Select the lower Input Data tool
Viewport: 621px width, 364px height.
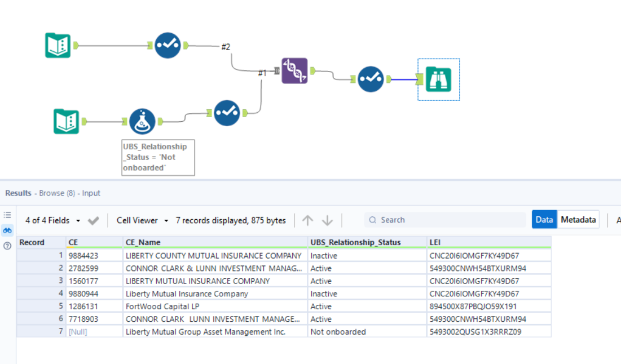(66, 121)
